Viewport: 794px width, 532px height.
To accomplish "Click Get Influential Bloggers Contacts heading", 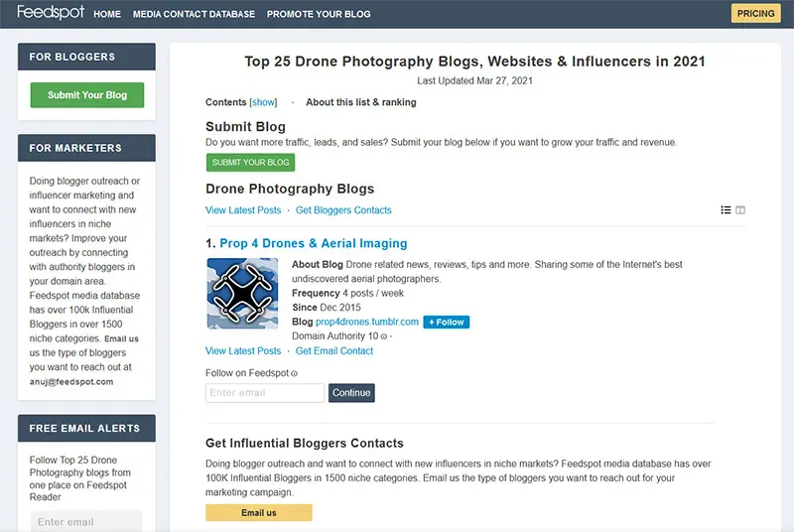I will pos(305,443).
